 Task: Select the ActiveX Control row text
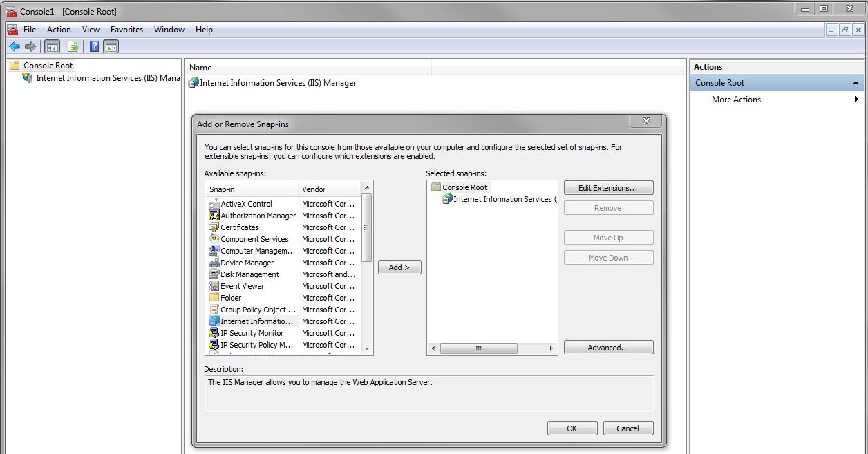click(x=246, y=204)
